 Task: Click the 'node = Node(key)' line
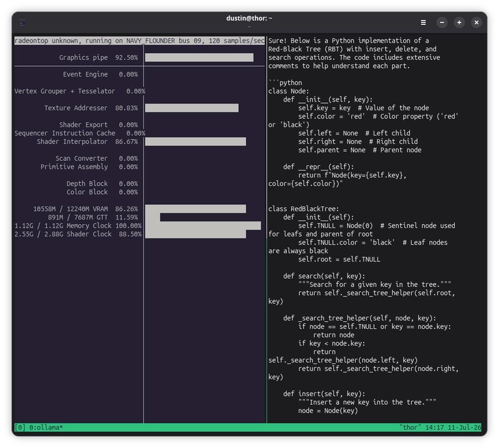click(x=328, y=411)
